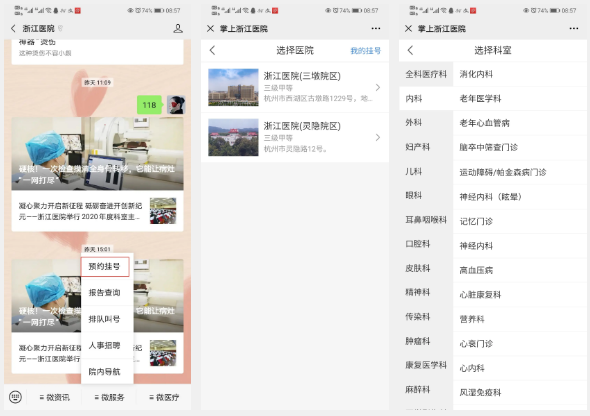
Task: Select 儿科 category
Action: coord(426,172)
